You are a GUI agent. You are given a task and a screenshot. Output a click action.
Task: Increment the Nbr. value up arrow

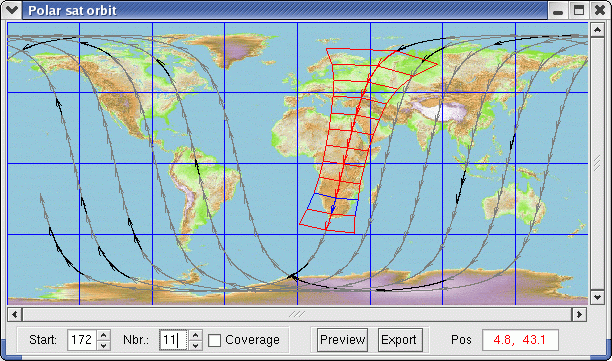point(196,335)
